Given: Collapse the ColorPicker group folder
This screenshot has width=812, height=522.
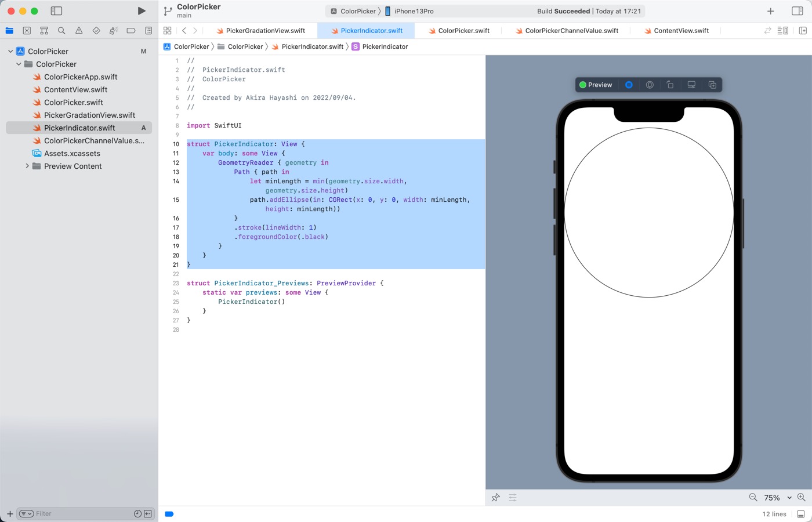Looking at the screenshot, I should pos(19,64).
